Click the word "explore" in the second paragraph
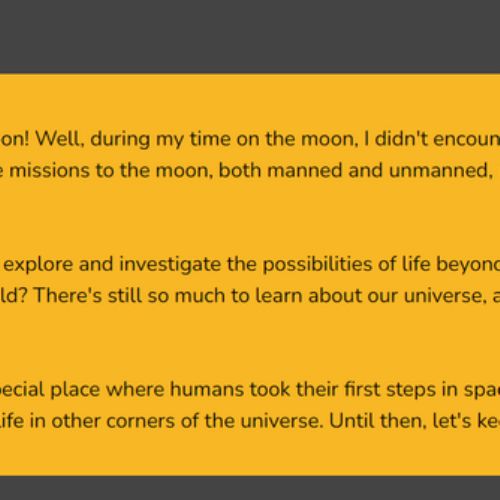Viewport: 500px width, 500px height. pos(38,265)
